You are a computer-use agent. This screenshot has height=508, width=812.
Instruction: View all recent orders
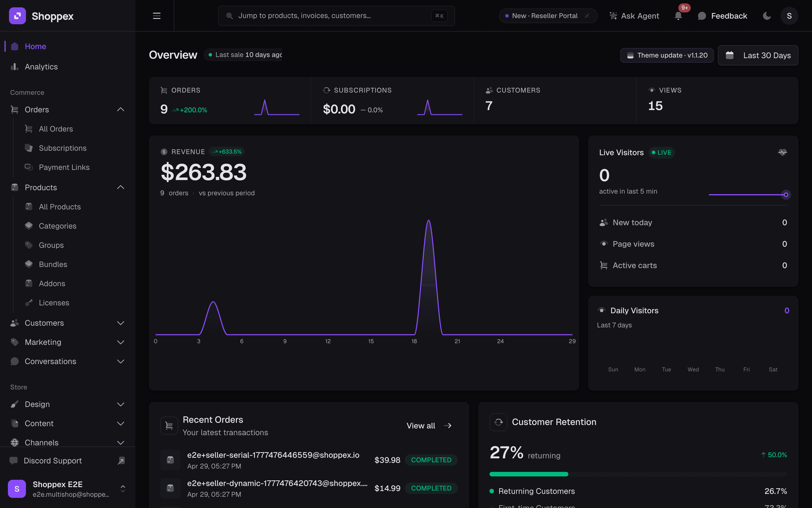(429, 426)
